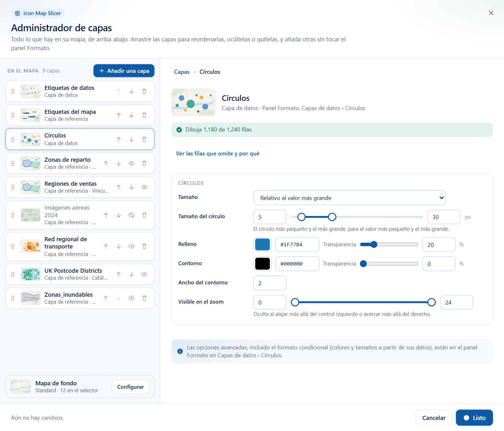Move Círculos layer down

point(131,139)
